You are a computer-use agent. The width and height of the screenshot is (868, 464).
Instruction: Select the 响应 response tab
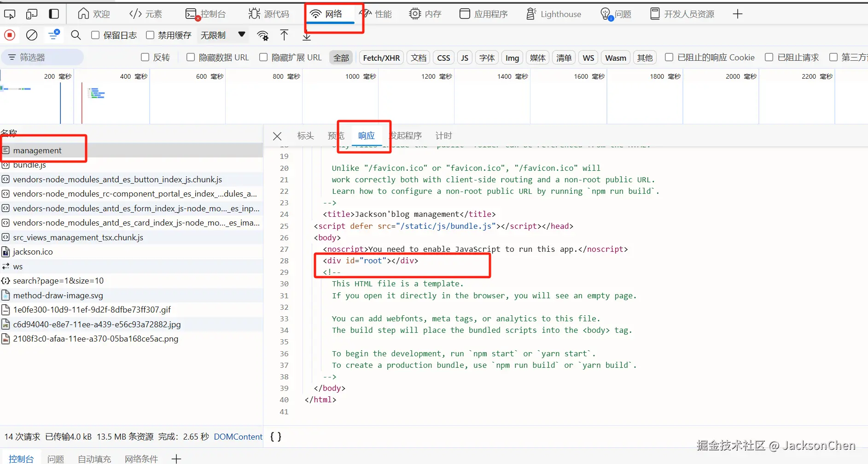pyautogui.click(x=367, y=136)
